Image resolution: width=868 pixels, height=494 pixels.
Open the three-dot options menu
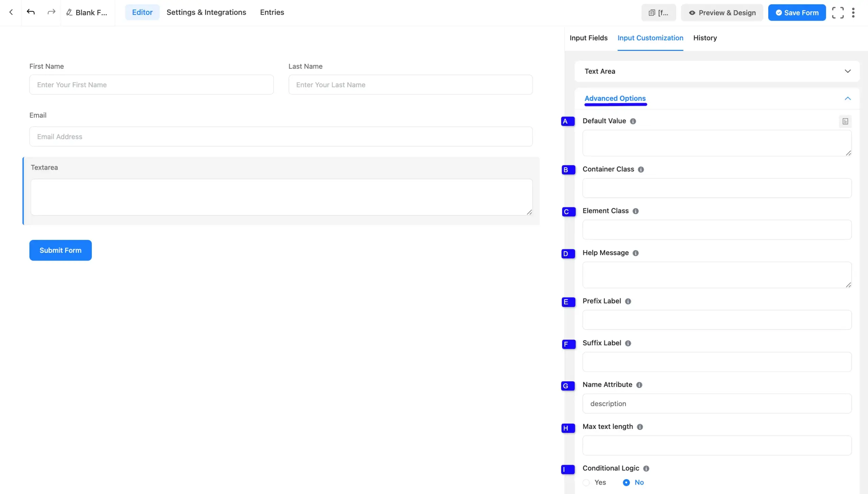pyautogui.click(x=853, y=12)
